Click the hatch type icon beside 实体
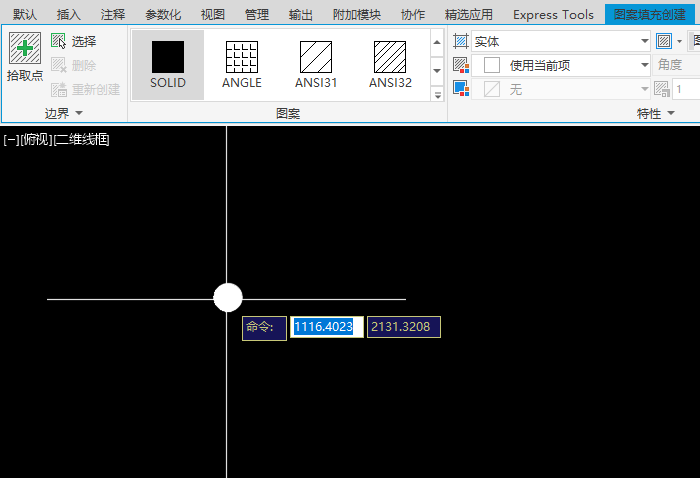This screenshot has height=478, width=700. [460, 42]
